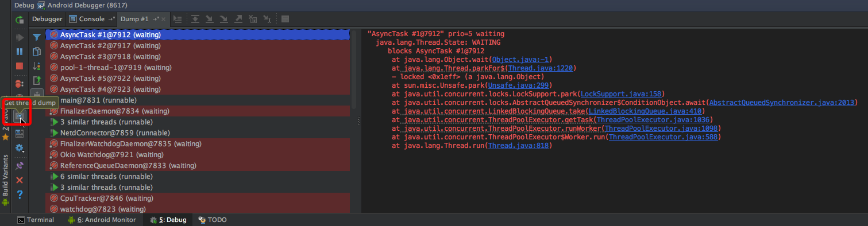The image size is (868, 226).
Task: Select thread AsyncTask #3@7918 (waiting)
Action: point(198,57)
